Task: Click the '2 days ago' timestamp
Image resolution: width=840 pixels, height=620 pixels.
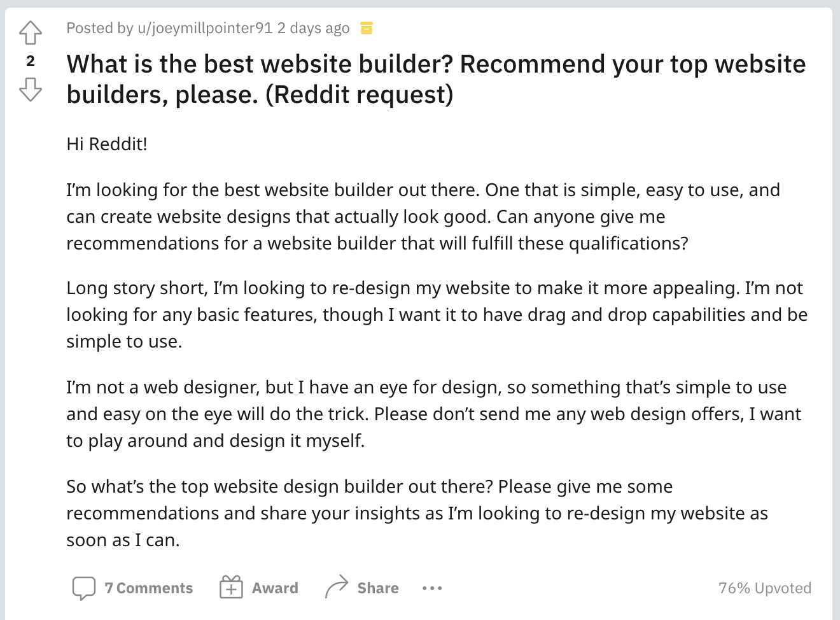Action: [x=313, y=28]
